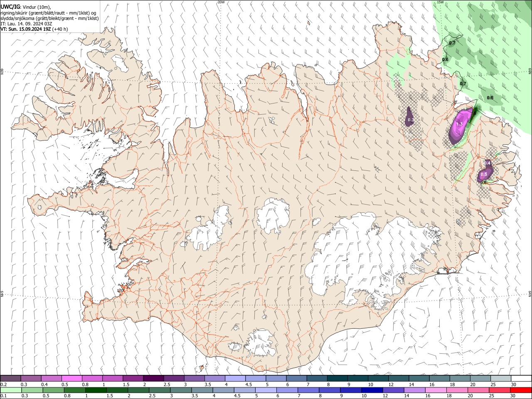Select the violet swatch labeled 12 in the green legend

click(x=394, y=390)
